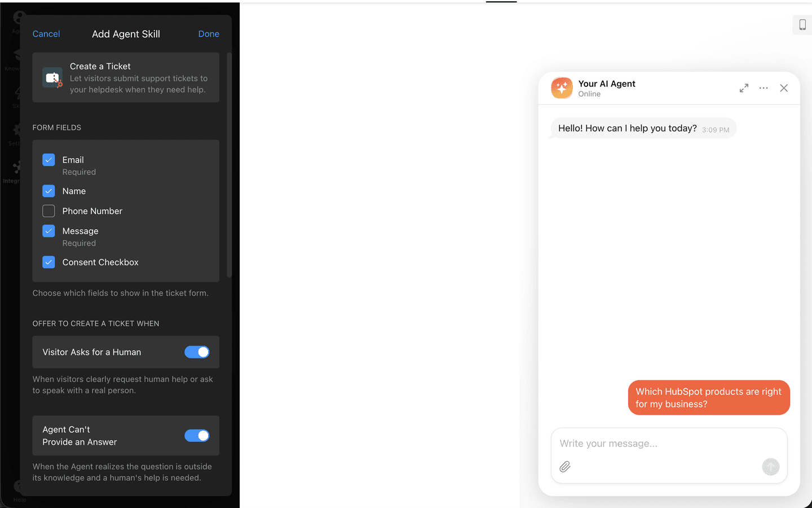Image resolution: width=812 pixels, height=508 pixels.
Task: Attach a file with the paperclip icon
Action: tap(565, 467)
